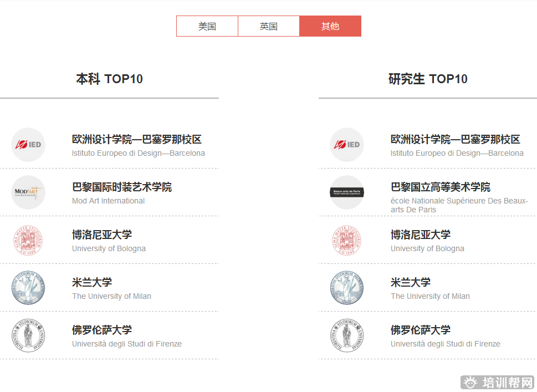Click the 研究生 TOP10 heading
537x392 pixels.
click(x=428, y=79)
